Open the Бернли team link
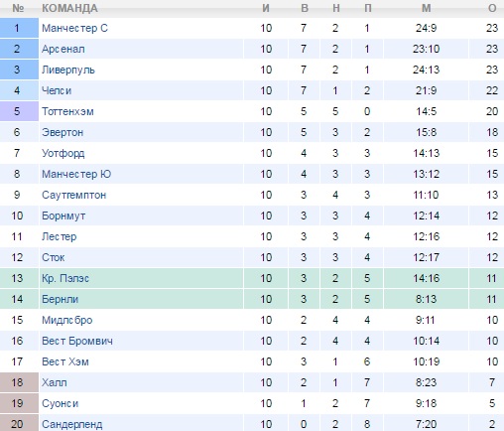This screenshot has width=504, height=431. (x=60, y=299)
